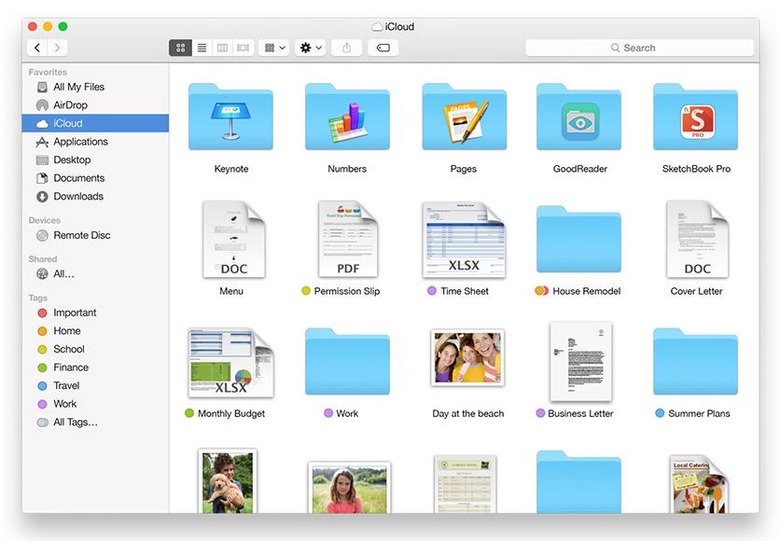
Task: Open the Summer Plans folder
Action: point(695,361)
